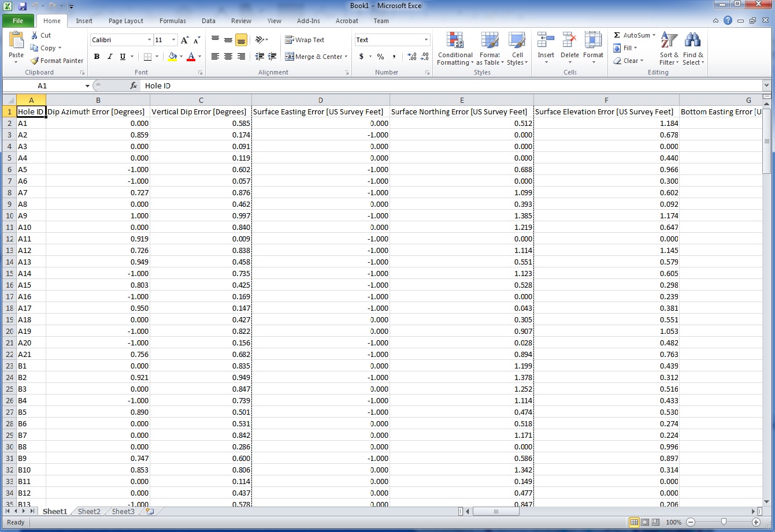
Task: Apply the red Font Color
Action: pyautogui.click(x=191, y=57)
